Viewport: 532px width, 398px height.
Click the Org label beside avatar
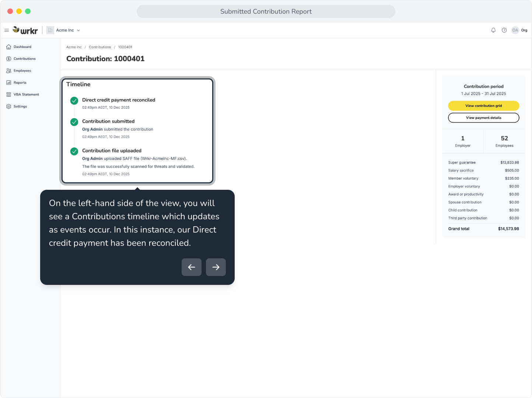point(524,30)
